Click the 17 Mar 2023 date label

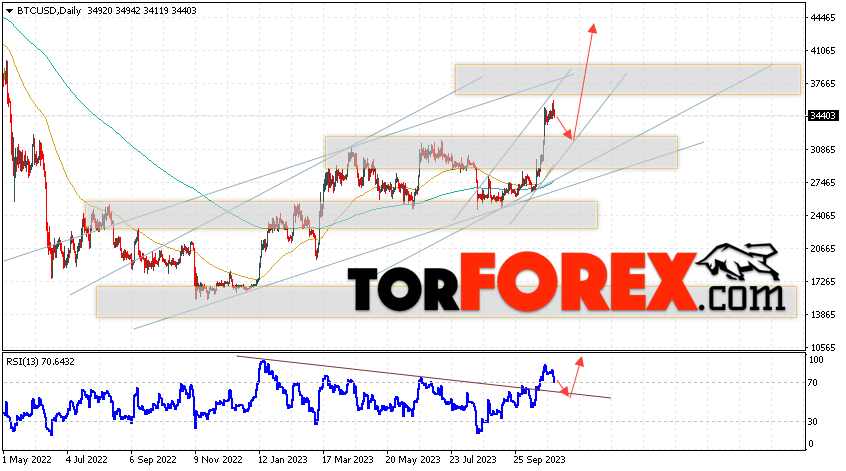click(x=347, y=460)
